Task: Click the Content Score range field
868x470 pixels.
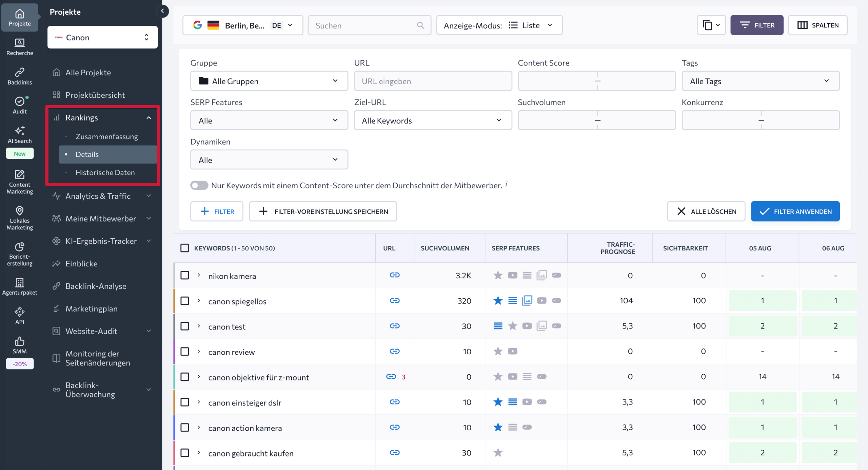Action: (597, 81)
